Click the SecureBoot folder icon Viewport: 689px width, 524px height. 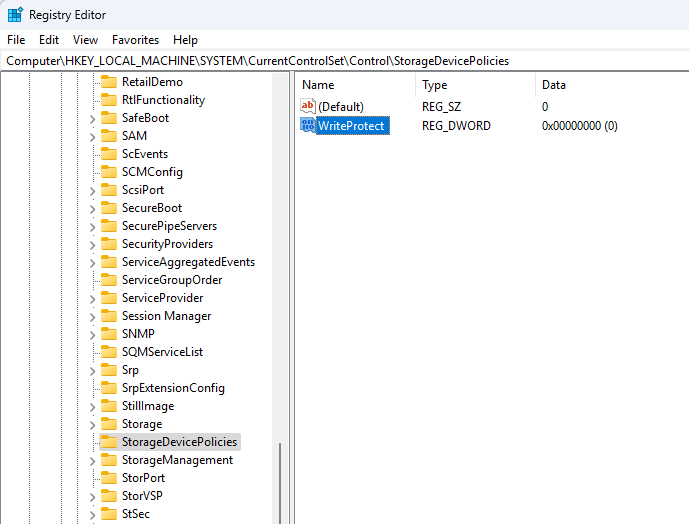click(x=109, y=208)
